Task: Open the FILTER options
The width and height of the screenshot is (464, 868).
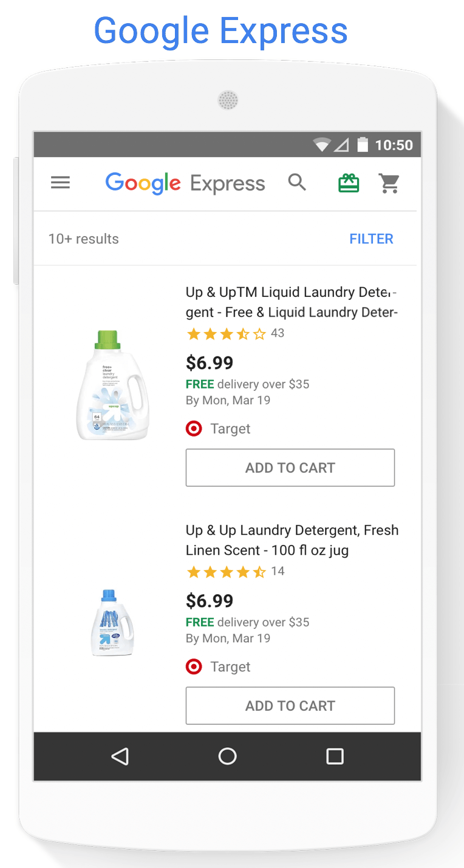Action: pos(371,239)
